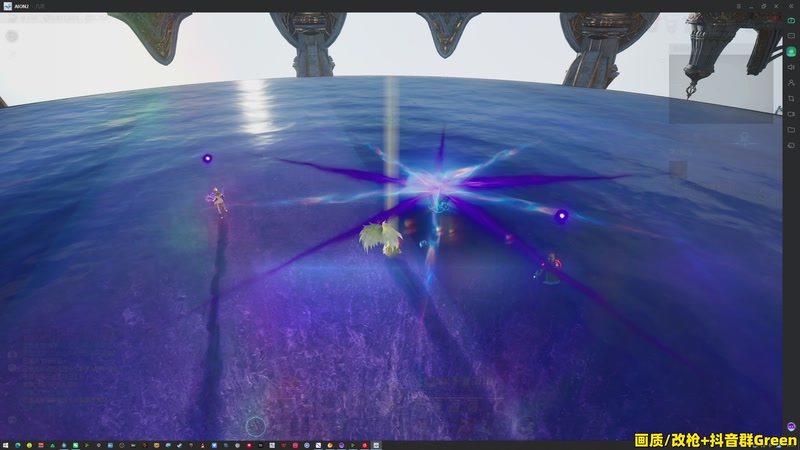This screenshot has height=450, width=800.
Task: Open the gamepad key-mapping icon in sidebar
Action: point(791,20)
